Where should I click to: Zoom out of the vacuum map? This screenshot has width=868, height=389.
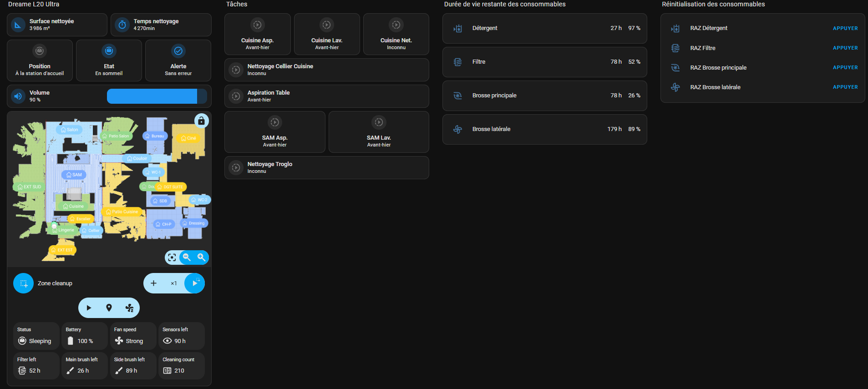[x=187, y=258]
